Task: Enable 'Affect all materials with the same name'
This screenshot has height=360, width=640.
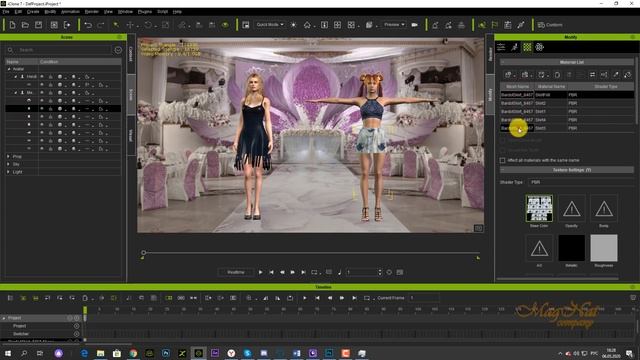Action: point(502,160)
